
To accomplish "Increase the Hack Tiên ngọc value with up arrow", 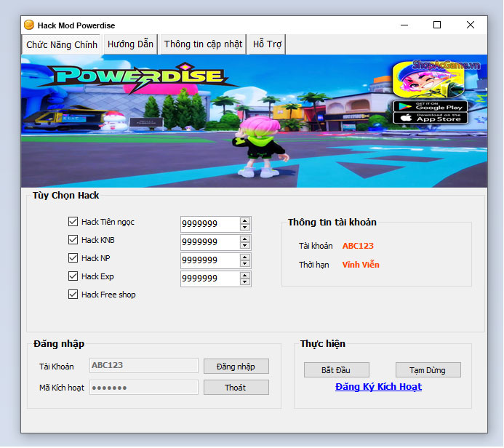I will [245, 221].
